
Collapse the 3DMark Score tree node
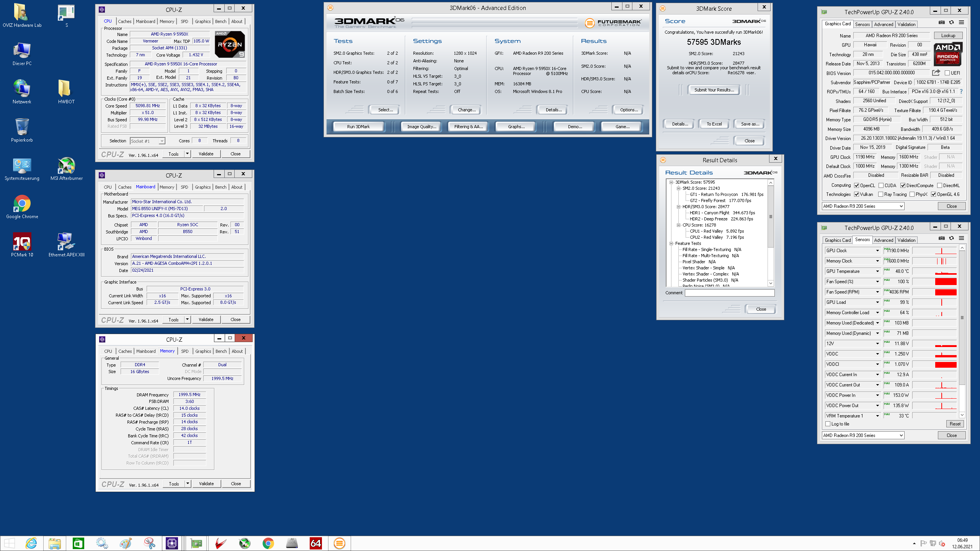point(671,183)
